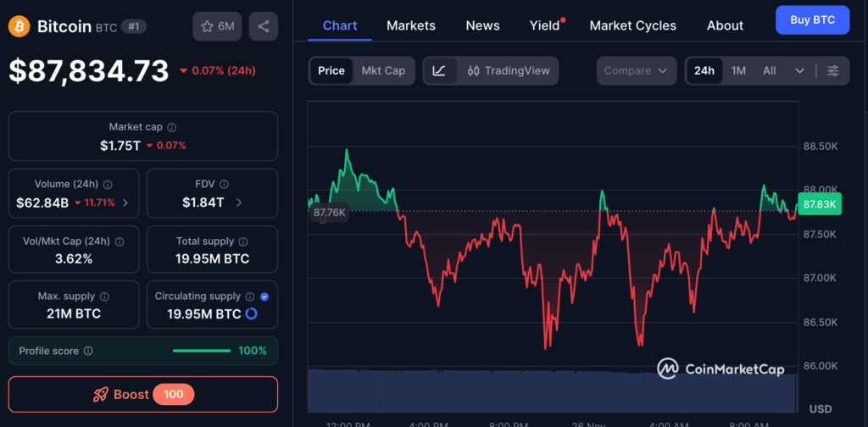Switch chart to Mkt Cap view
This screenshot has width=868, height=427.
[x=383, y=70]
